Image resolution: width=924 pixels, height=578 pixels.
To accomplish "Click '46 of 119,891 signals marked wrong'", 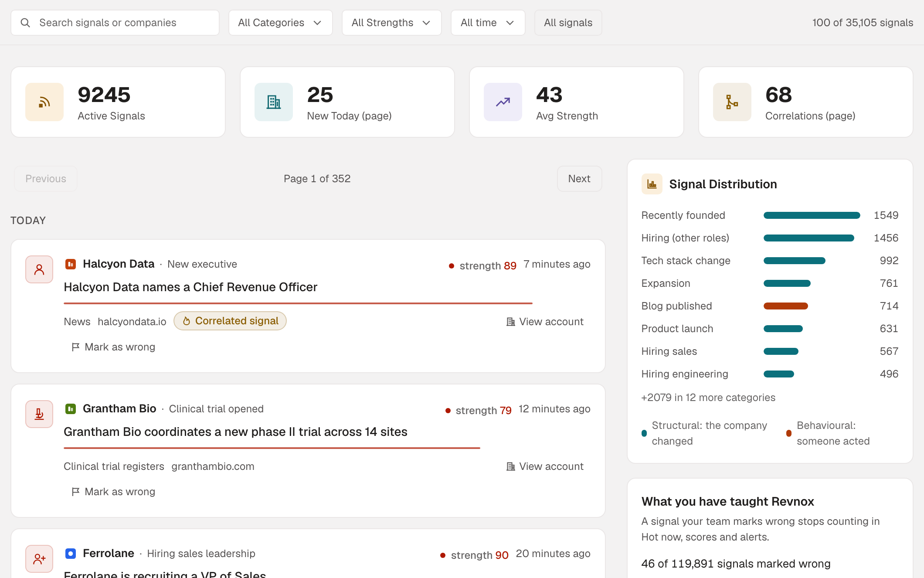I will [736, 564].
